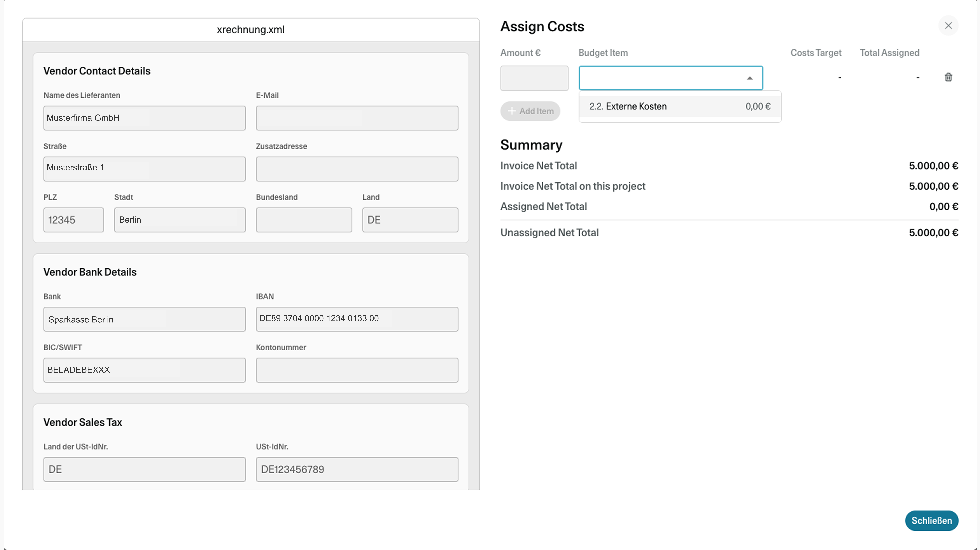Screen dimensions: 980x550
Task: Click the E-Mail input field
Action: point(357,118)
